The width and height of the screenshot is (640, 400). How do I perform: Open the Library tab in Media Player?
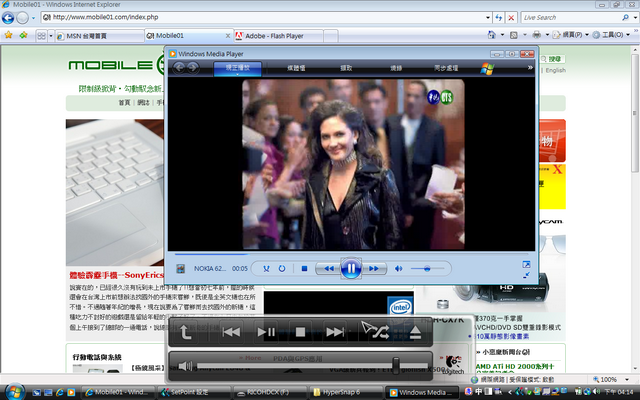(296, 68)
